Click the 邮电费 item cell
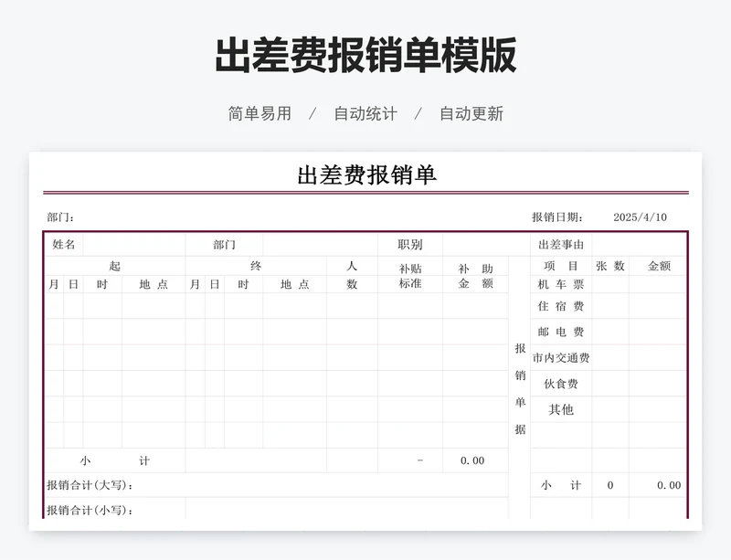The image size is (731, 560). coord(561,332)
